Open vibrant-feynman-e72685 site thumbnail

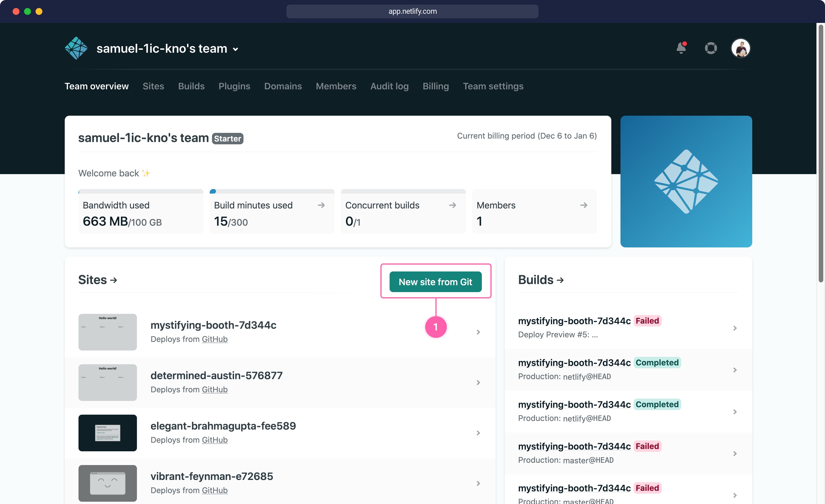pyautogui.click(x=107, y=483)
